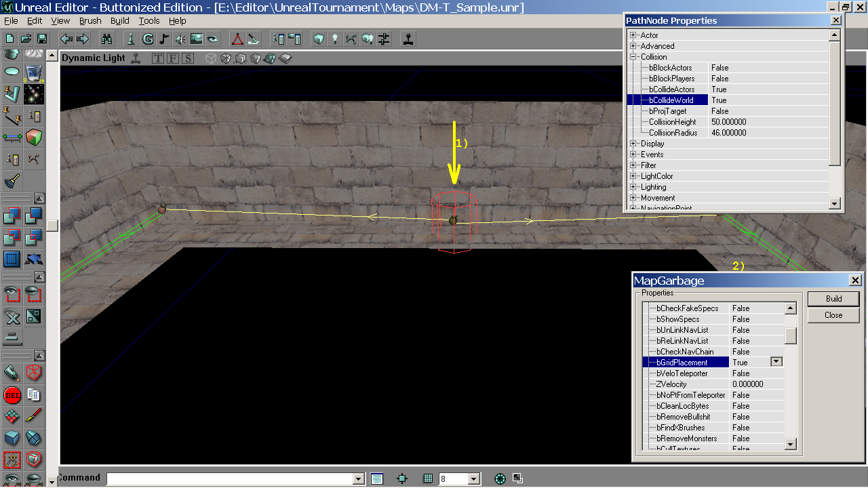
Task: Click Show Selected Actors Only eye icon
Action: pos(12,295)
